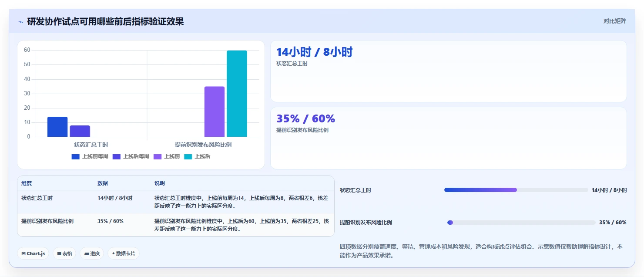Screen dimensions: 644x277
Task: Click the table cell 35% / 60%
Action: (111, 221)
